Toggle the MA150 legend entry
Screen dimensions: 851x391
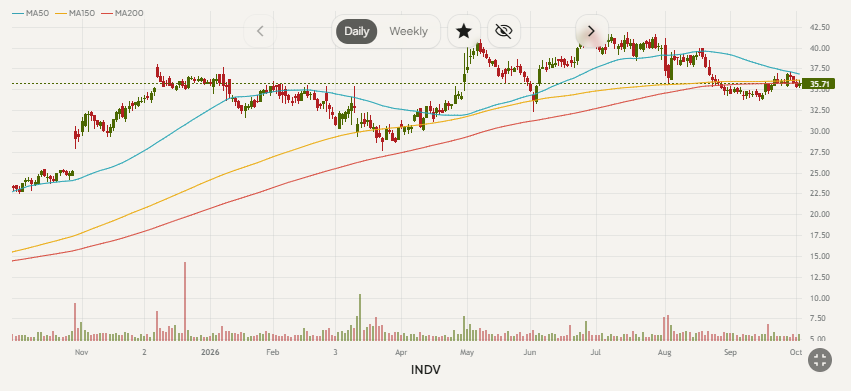pos(74,13)
